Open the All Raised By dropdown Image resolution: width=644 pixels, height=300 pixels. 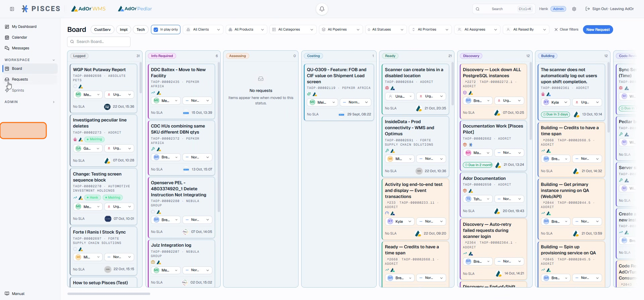coord(526,30)
